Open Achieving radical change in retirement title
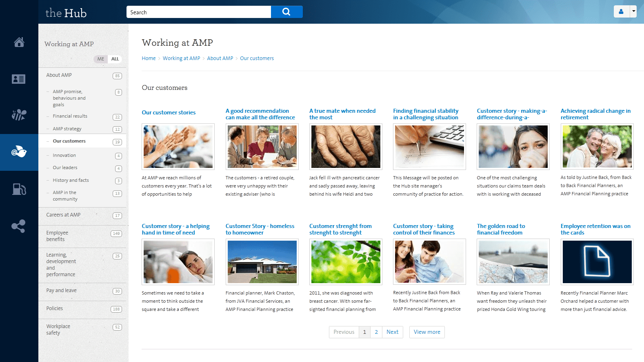 [x=595, y=114]
